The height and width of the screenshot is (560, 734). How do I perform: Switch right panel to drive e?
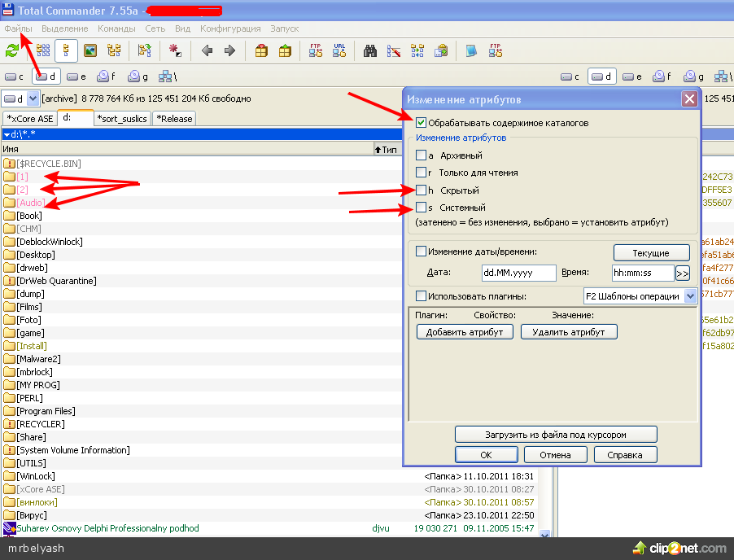point(632,77)
